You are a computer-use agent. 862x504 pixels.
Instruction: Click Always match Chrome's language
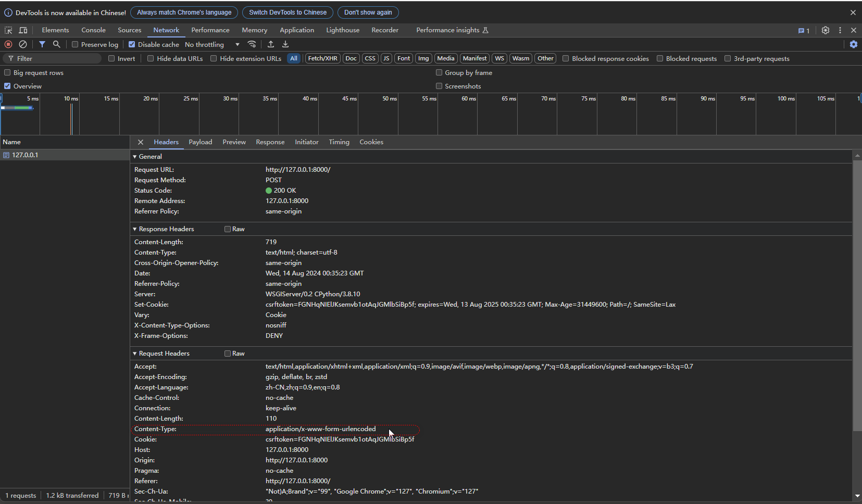[x=184, y=12]
